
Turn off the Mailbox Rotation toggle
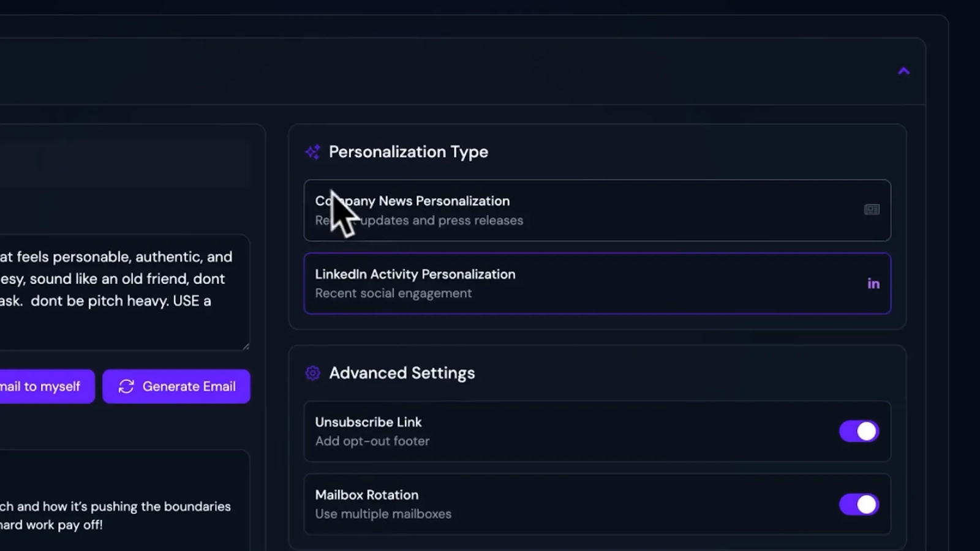point(859,504)
